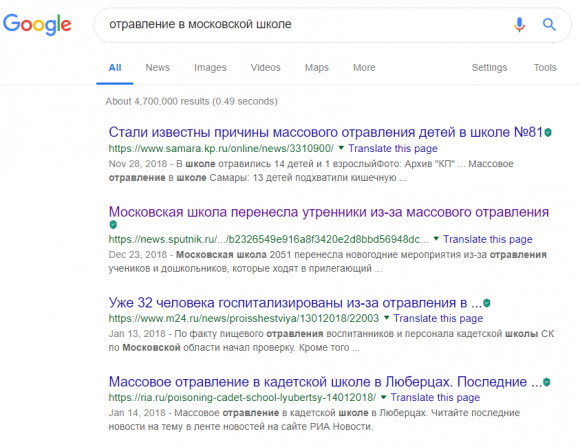The width and height of the screenshot is (580, 445).
Task: Click the Jan 13, 2018 snippet date
Action: (137, 334)
